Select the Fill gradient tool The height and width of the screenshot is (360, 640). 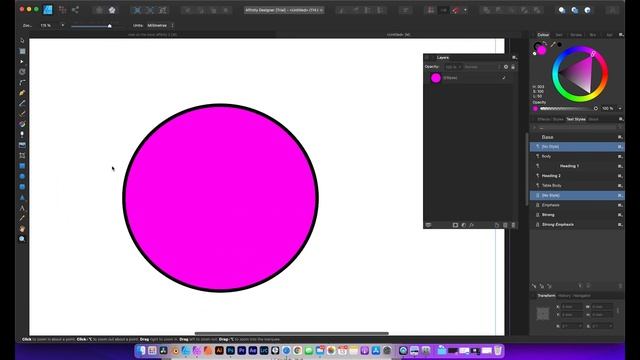click(22, 124)
